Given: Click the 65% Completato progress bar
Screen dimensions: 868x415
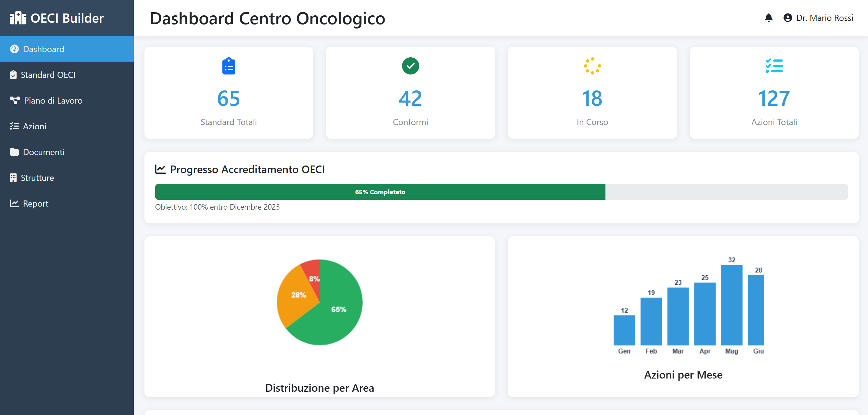Looking at the screenshot, I should [380, 192].
